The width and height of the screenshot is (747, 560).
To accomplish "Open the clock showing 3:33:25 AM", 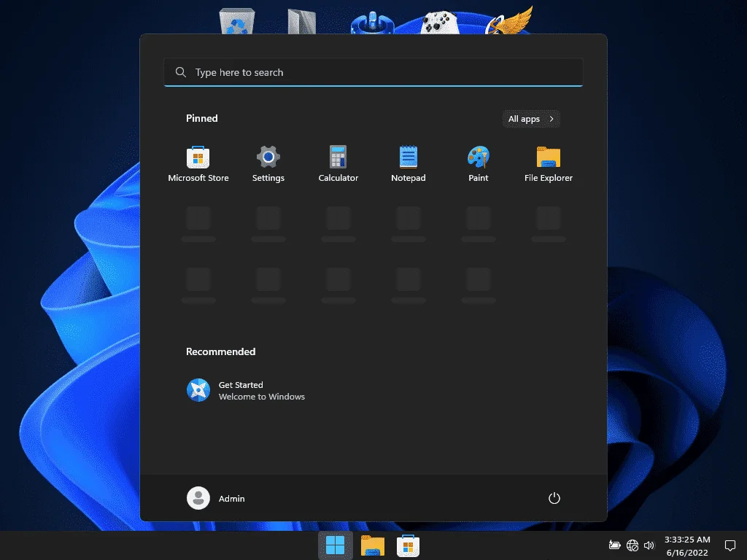I will tap(687, 540).
